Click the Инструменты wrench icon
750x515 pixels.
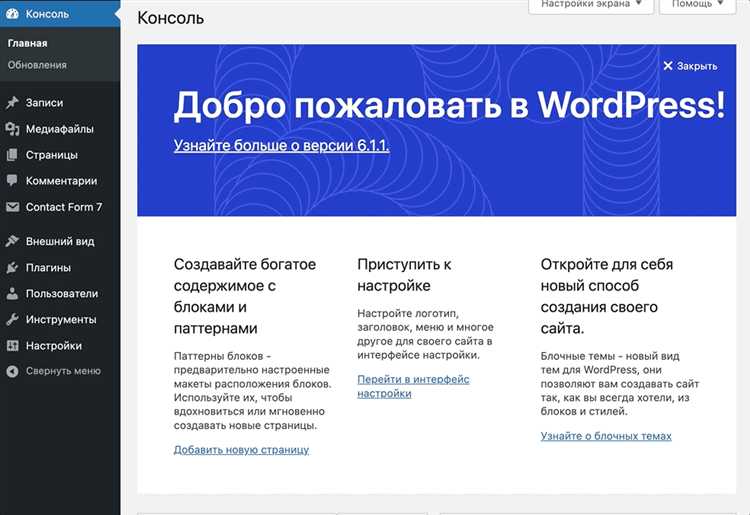[x=12, y=319]
